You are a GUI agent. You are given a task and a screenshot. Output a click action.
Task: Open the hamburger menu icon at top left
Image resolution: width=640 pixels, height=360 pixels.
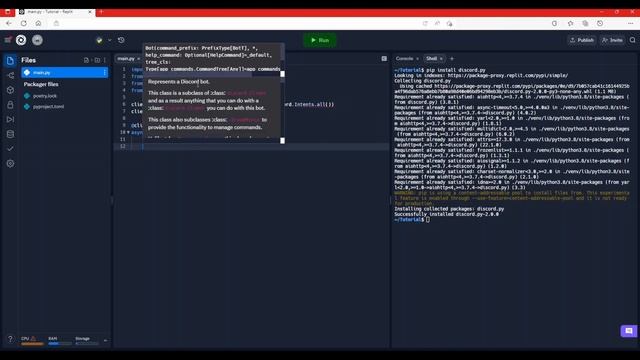(8, 40)
